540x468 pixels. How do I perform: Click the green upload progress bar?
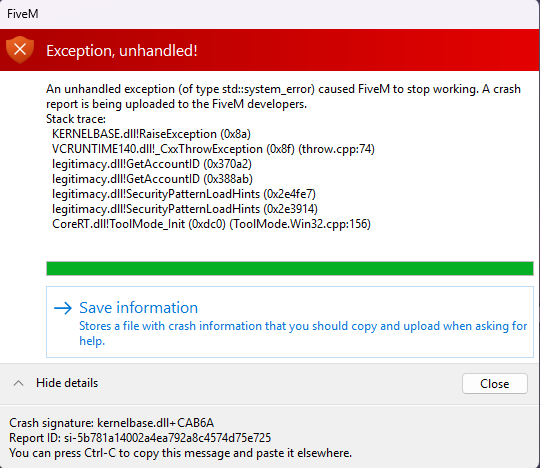coord(290,268)
